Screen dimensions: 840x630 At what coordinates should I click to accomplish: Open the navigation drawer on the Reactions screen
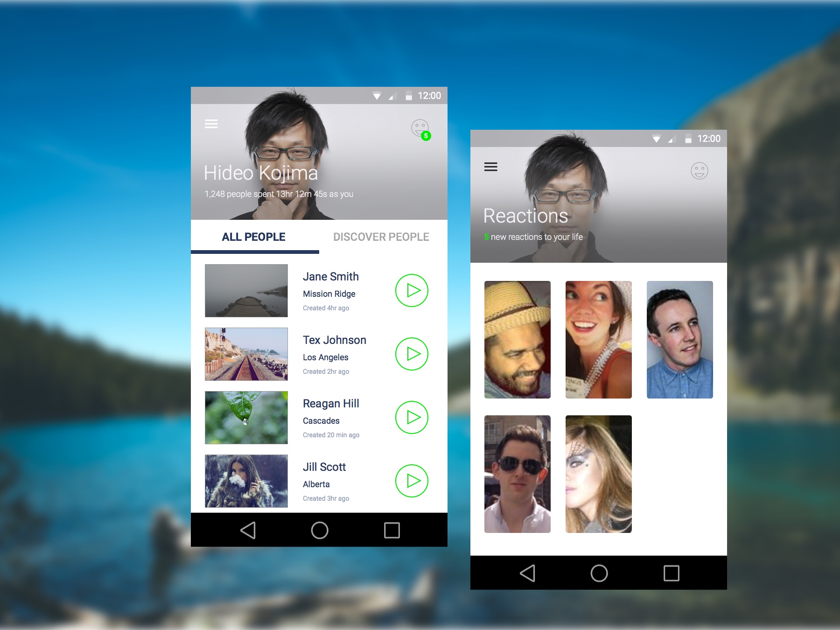point(491,167)
